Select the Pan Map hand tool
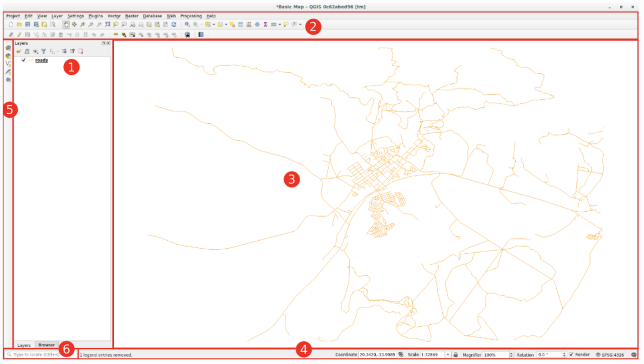Screen dimensions: 644x364 click(x=66, y=24)
